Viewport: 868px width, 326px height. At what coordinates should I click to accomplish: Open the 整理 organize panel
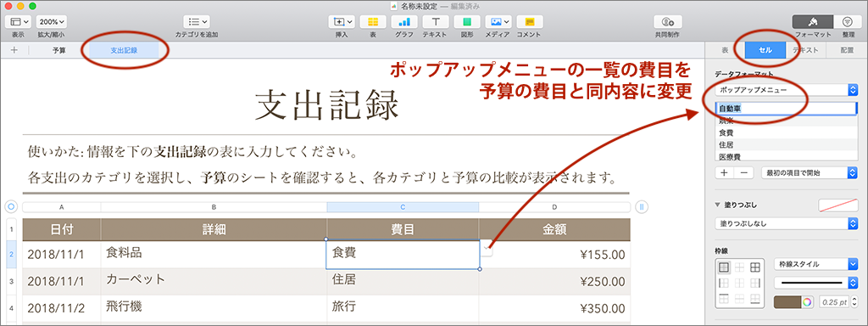click(x=848, y=21)
